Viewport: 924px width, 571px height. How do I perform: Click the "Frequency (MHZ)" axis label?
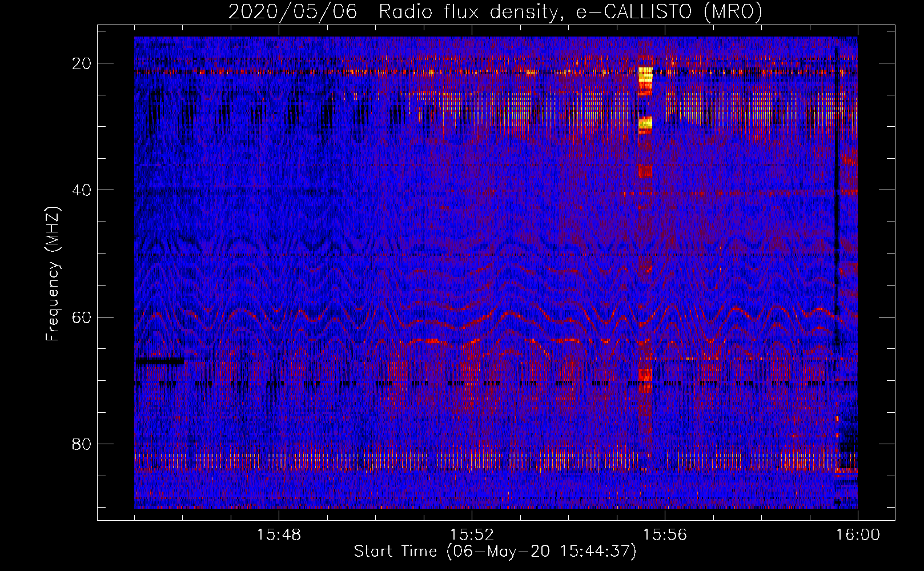click(x=52, y=274)
